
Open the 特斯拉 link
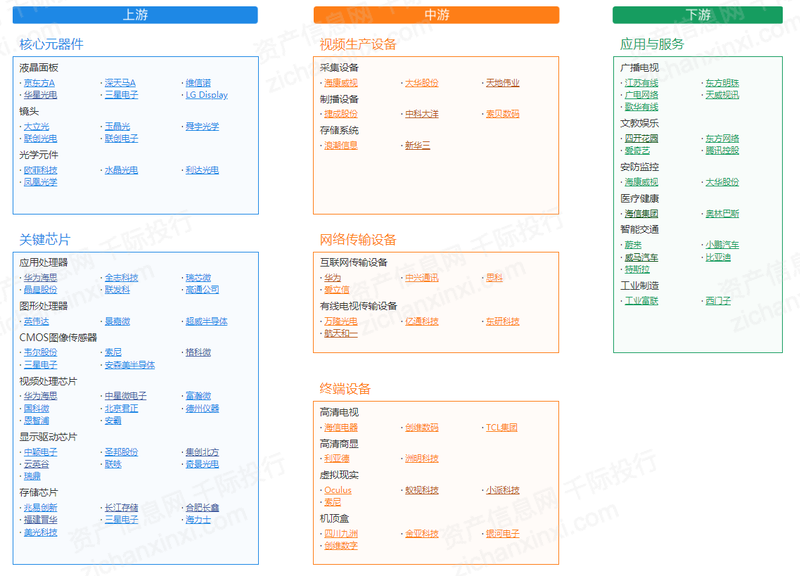(637, 269)
